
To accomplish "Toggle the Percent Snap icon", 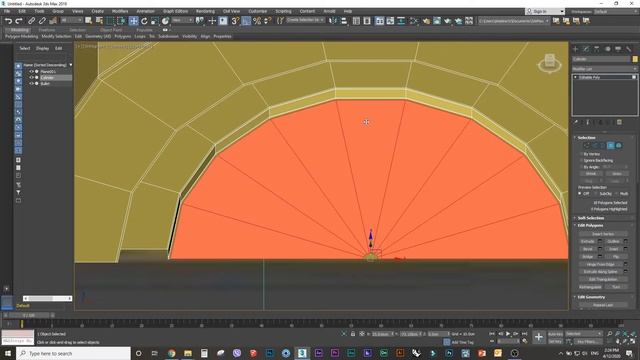I will [257, 21].
